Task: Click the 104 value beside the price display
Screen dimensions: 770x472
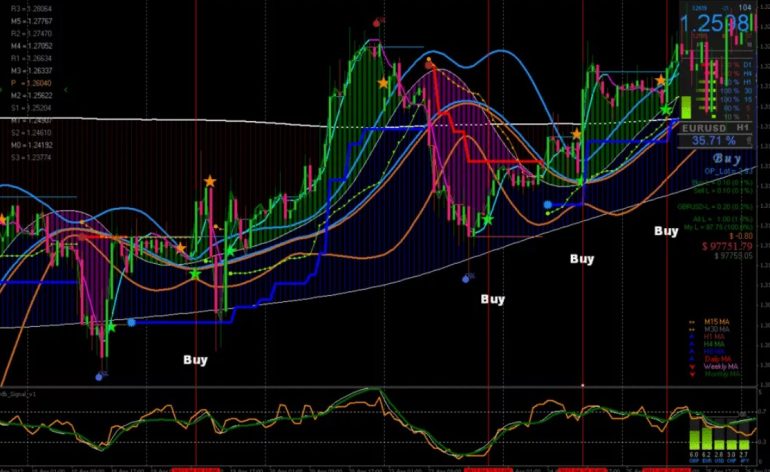Action: pos(745,7)
